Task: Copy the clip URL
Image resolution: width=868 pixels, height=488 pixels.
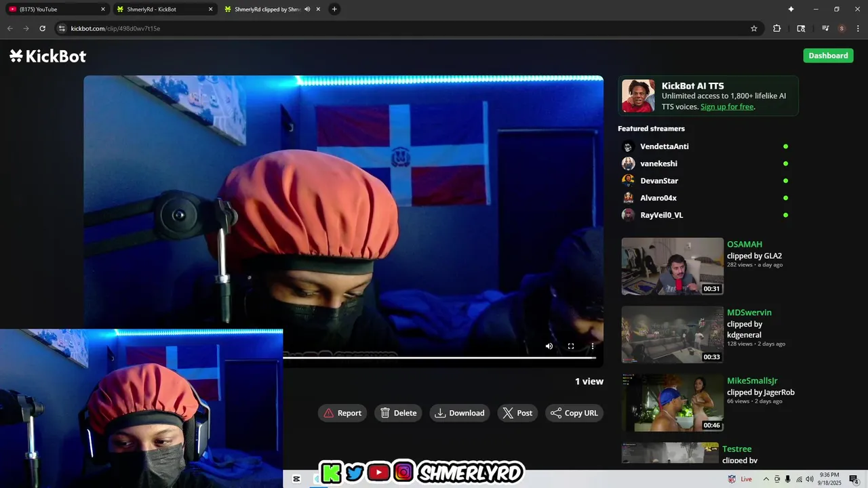Action: pyautogui.click(x=574, y=413)
